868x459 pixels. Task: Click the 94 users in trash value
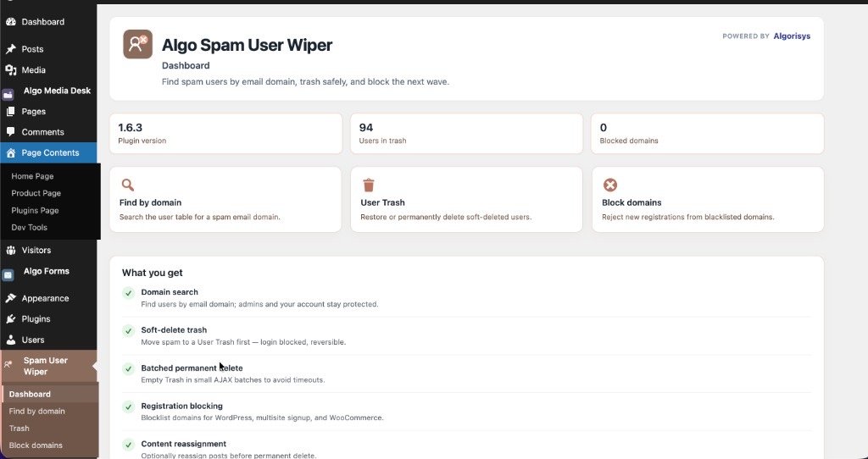(x=366, y=128)
